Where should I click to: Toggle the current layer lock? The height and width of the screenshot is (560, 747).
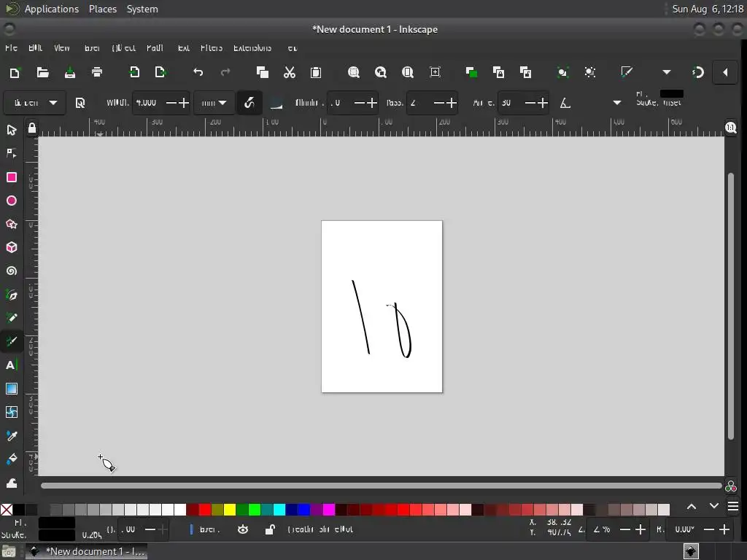(270, 529)
